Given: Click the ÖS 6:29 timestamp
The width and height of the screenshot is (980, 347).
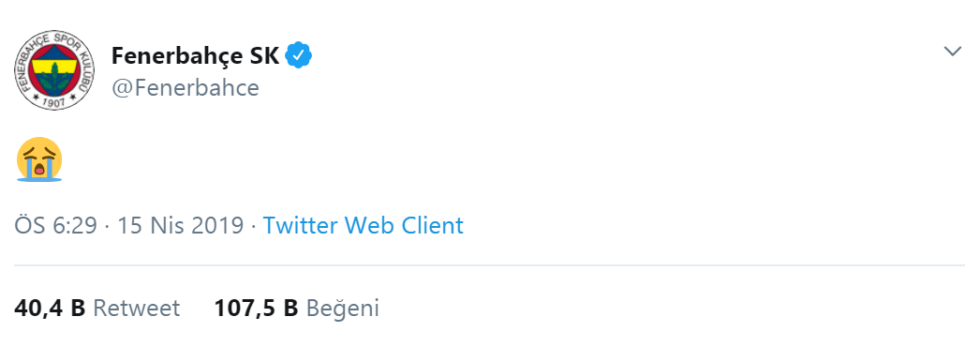Looking at the screenshot, I should [x=55, y=225].
